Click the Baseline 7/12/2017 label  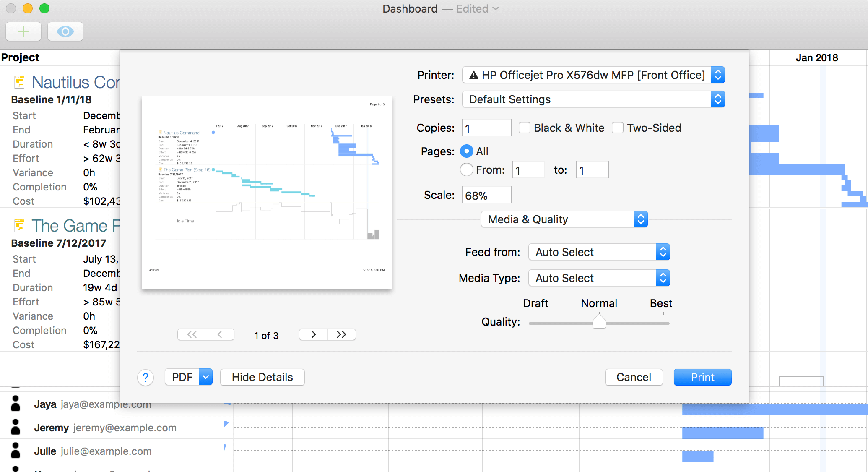(x=58, y=243)
